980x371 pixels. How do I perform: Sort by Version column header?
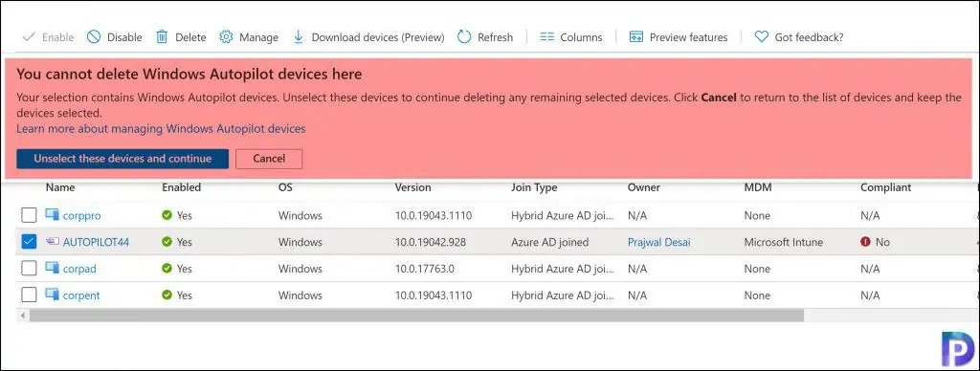(412, 187)
